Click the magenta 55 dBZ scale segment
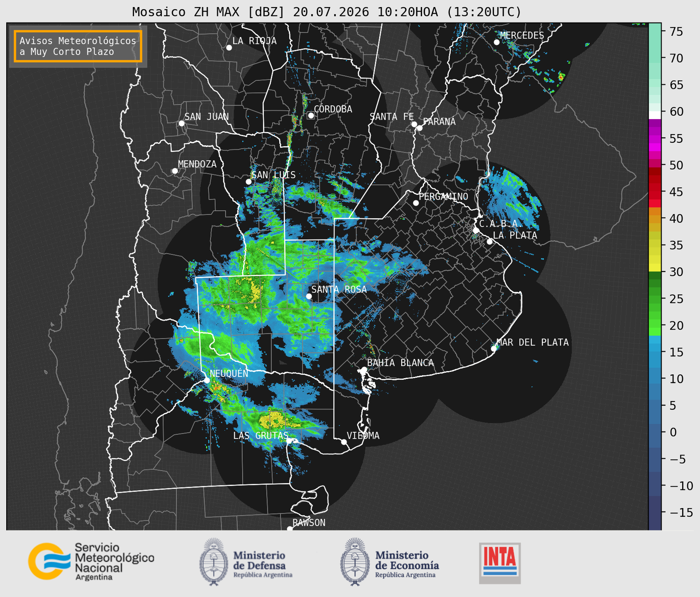 click(x=655, y=139)
